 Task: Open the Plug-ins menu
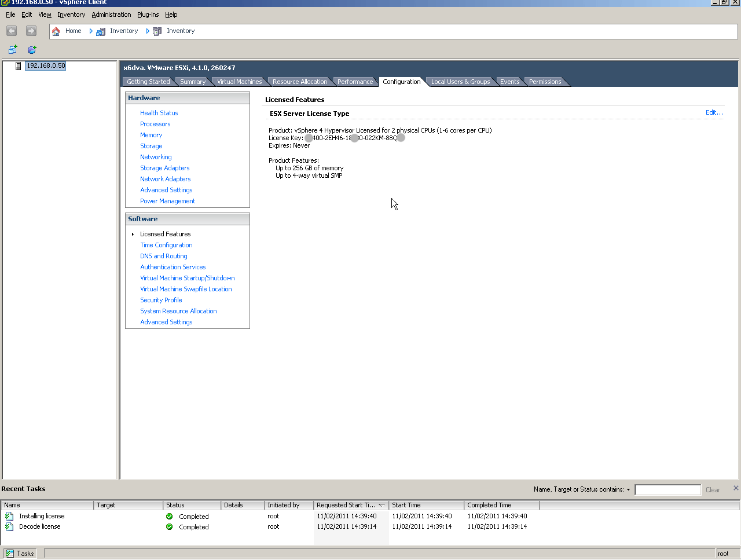click(148, 14)
